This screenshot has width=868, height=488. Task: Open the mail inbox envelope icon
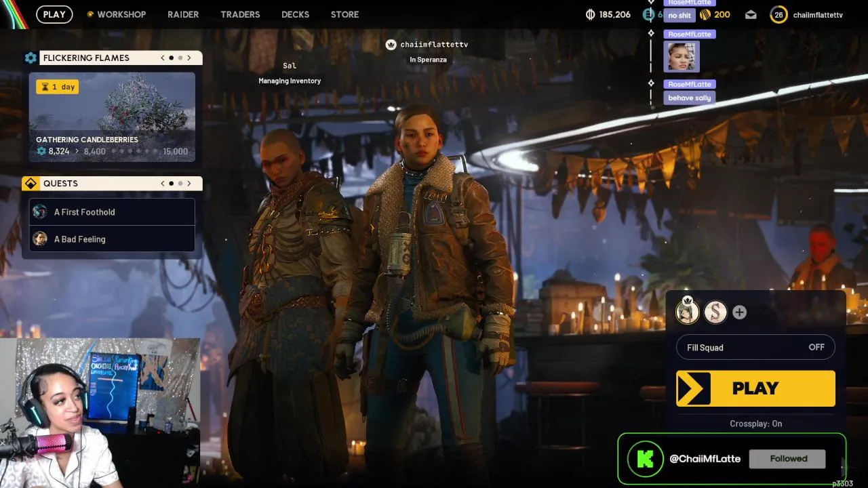coord(751,14)
